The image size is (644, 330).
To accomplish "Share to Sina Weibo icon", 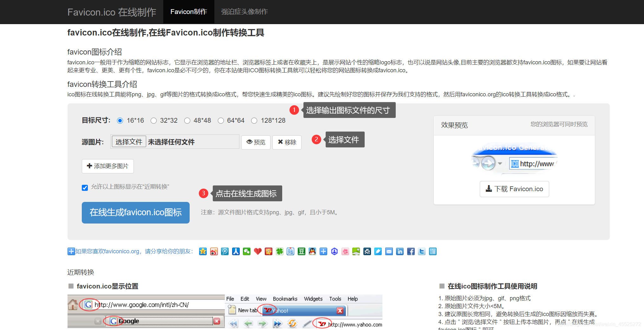I will pyautogui.click(x=214, y=251).
